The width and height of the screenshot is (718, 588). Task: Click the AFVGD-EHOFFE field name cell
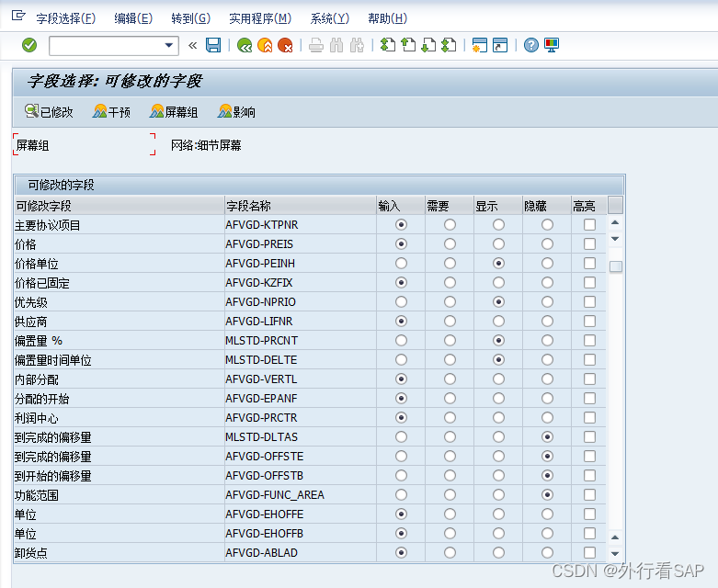(301, 514)
